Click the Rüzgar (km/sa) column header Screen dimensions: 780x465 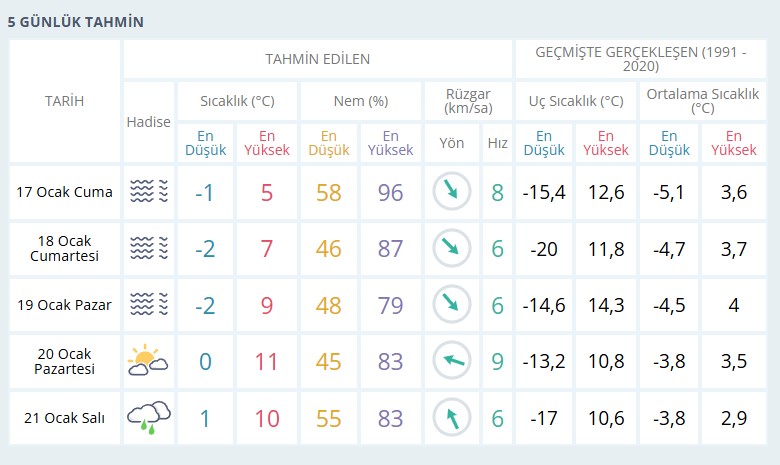tap(468, 101)
